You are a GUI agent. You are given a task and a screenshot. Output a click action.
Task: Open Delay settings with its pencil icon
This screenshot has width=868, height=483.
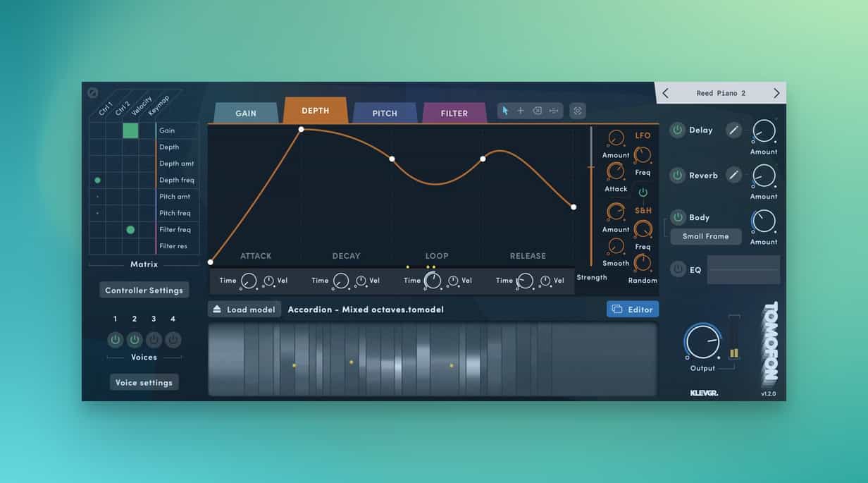pos(734,130)
